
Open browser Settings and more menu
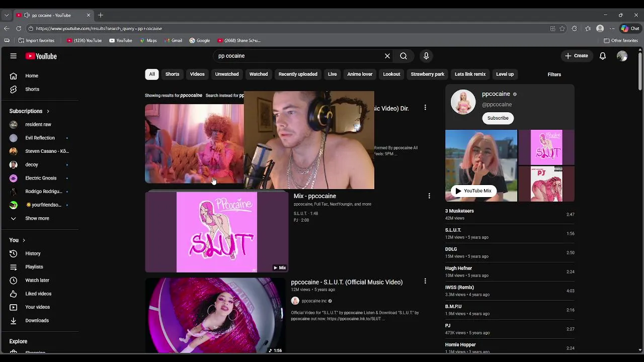612,29
